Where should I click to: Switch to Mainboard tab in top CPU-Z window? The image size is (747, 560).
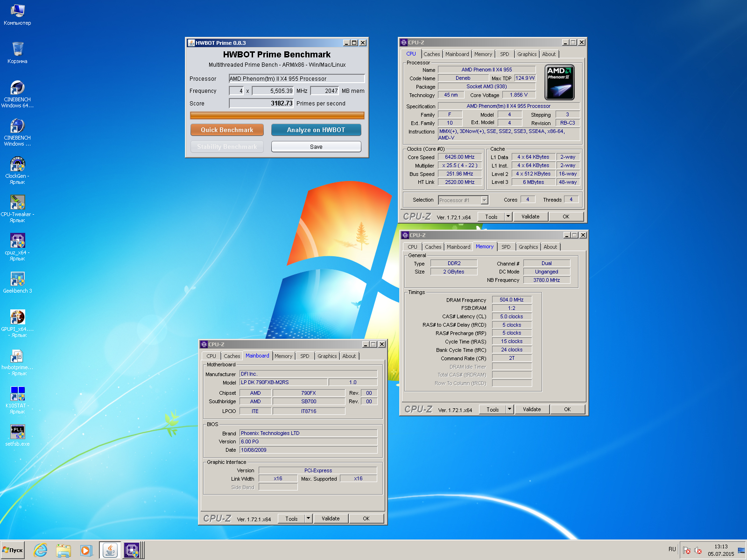[457, 54]
